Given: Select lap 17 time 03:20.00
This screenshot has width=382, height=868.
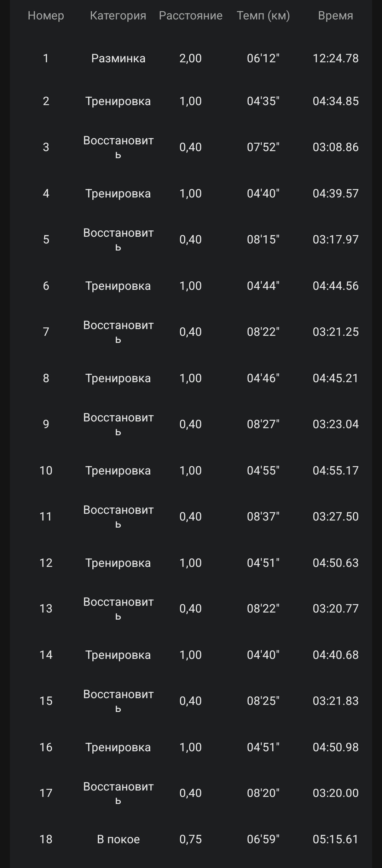Looking at the screenshot, I should point(336,793).
